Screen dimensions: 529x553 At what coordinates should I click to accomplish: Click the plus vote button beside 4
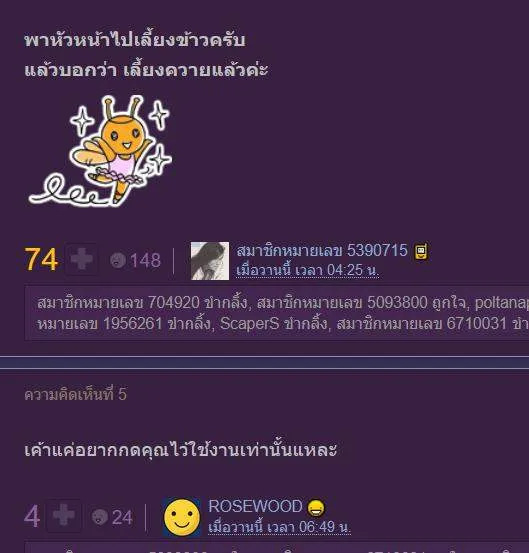click(x=63, y=515)
